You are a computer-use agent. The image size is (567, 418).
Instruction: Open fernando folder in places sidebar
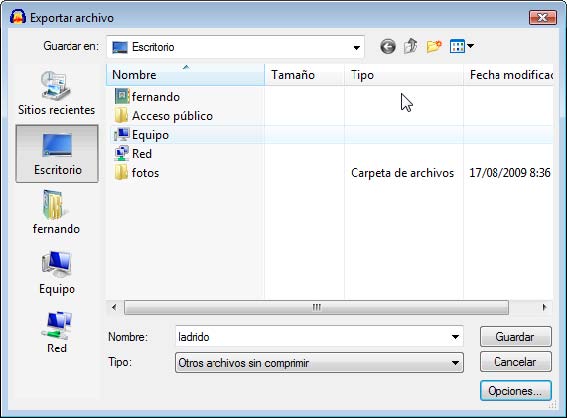56,213
